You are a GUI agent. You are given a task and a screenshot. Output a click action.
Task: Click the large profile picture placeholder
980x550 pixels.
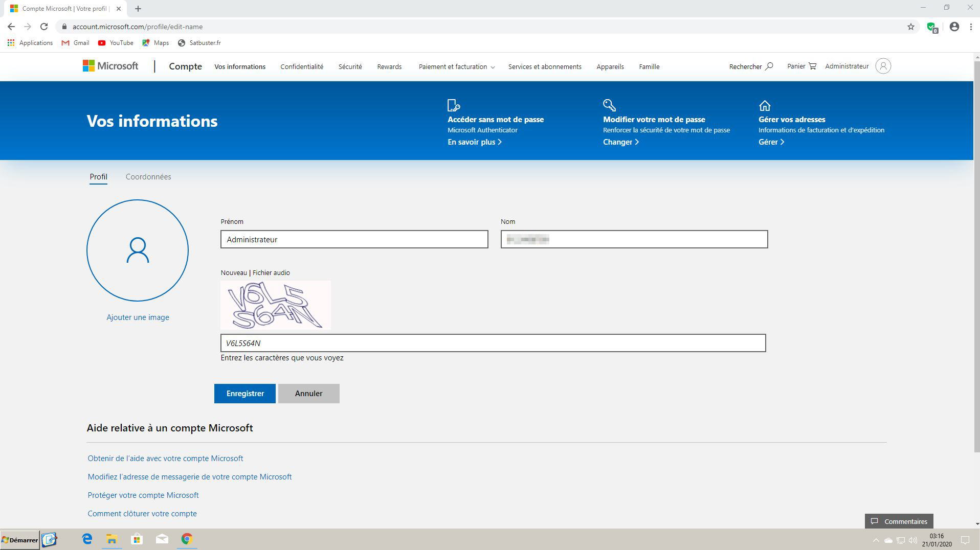[x=138, y=250]
